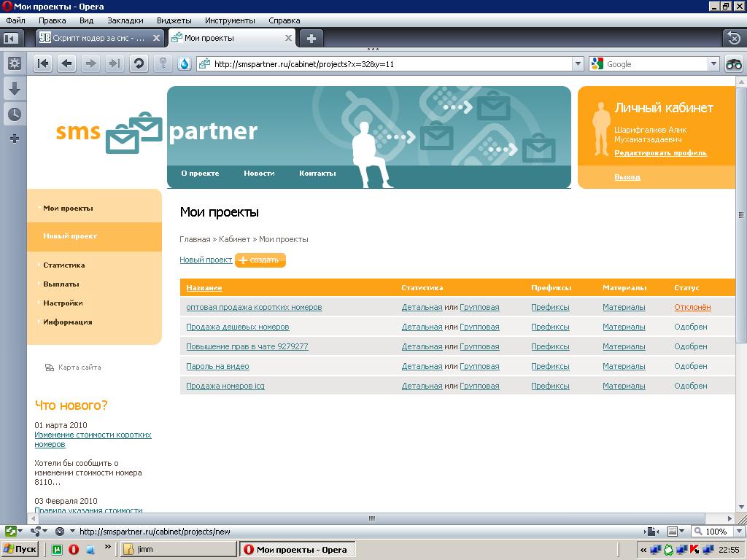Click the Fast Forward button
The image size is (747, 560).
pyautogui.click(x=115, y=63)
